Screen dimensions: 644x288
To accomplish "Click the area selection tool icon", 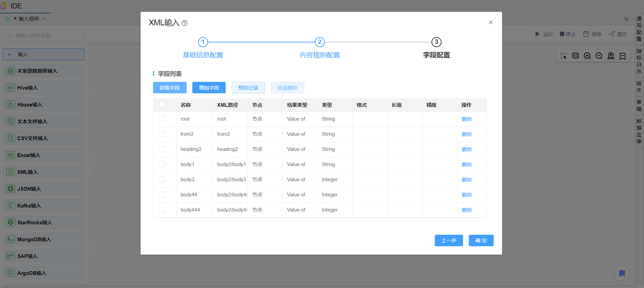I will point(564,56).
